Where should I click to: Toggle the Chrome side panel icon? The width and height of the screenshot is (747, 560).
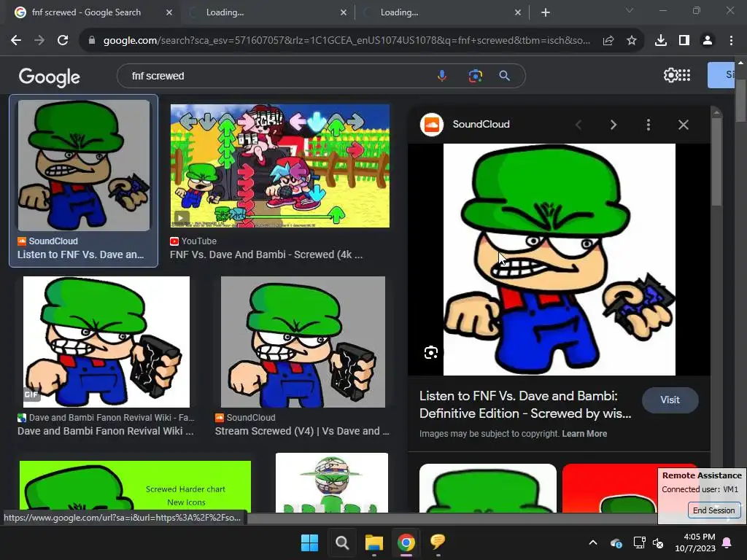coord(684,41)
